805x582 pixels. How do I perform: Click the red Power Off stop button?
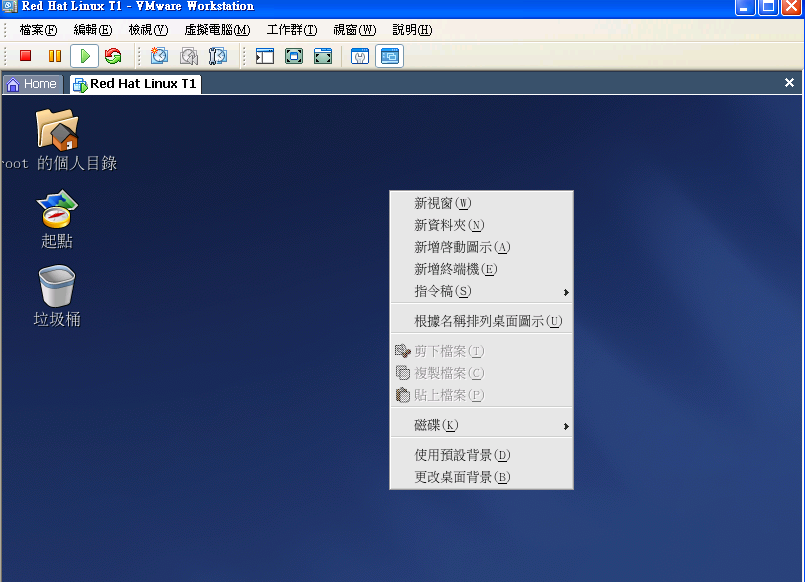coord(26,55)
